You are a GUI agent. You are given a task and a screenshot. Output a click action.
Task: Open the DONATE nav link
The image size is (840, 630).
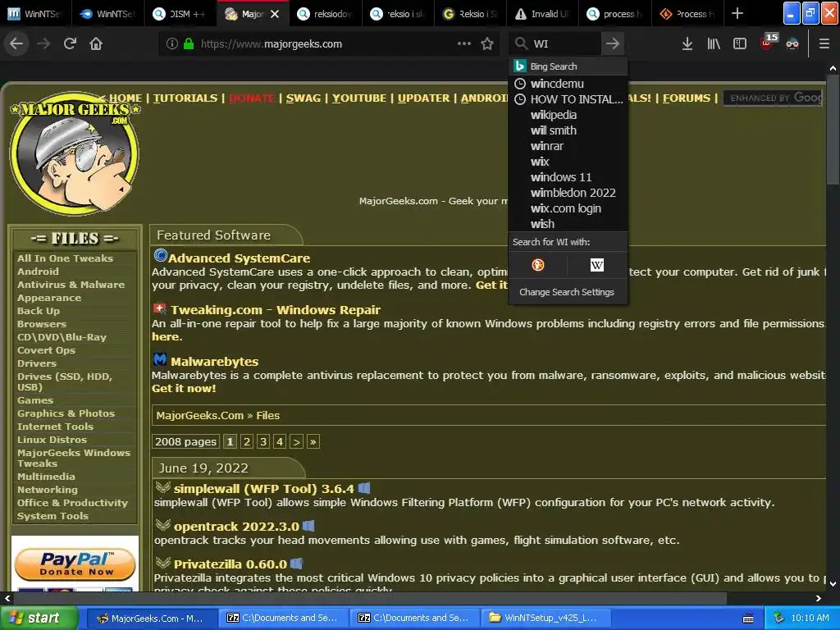pyautogui.click(x=251, y=98)
